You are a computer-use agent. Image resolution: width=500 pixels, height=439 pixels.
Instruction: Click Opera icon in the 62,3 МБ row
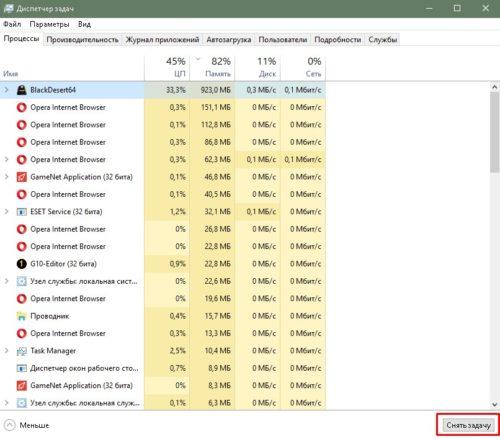(22, 159)
